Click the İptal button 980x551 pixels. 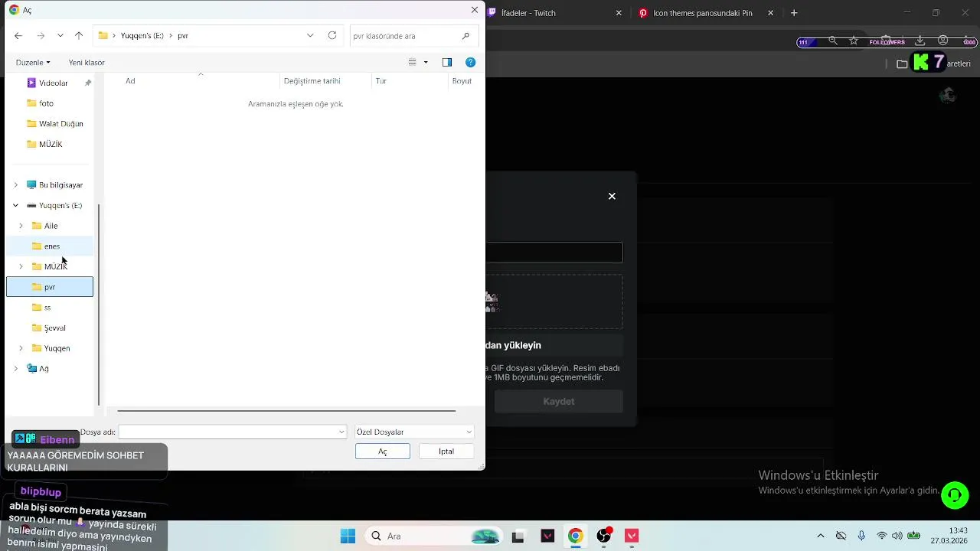click(x=446, y=452)
